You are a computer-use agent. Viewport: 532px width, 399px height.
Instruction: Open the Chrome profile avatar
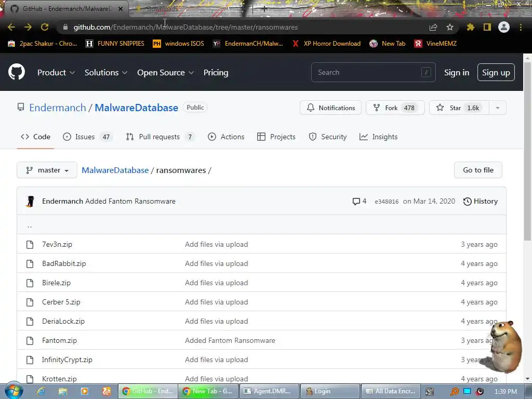coord(504,27)
